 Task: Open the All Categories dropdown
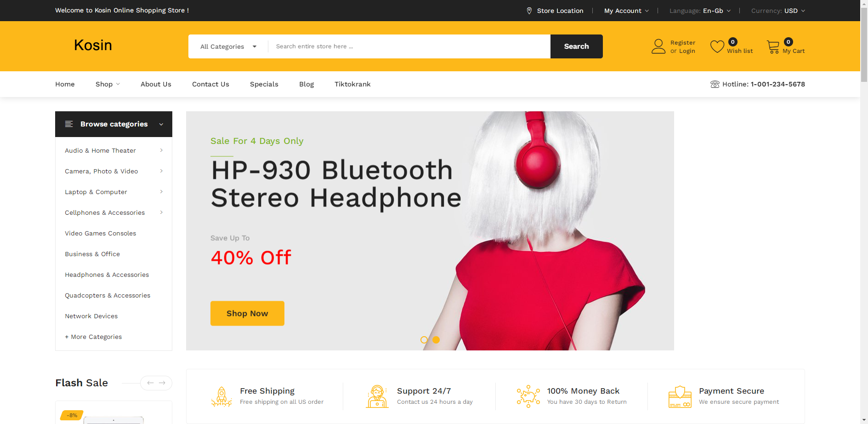tap(228, 46)
